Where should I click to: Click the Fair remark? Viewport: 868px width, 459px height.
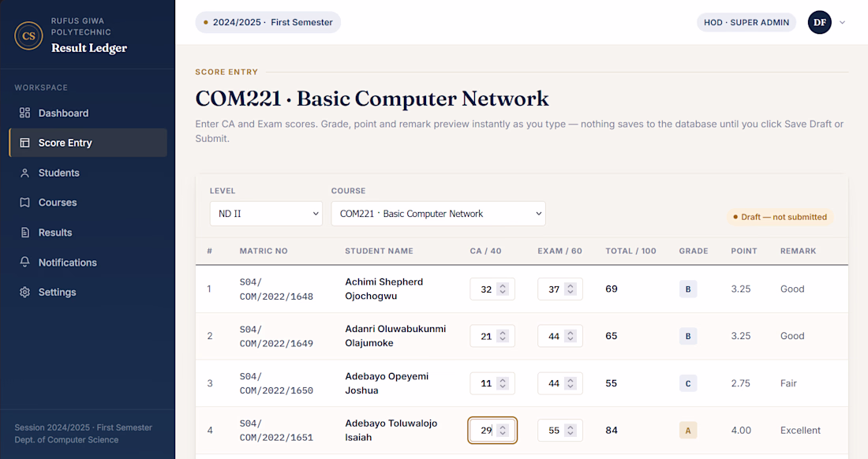coord(788,383)
